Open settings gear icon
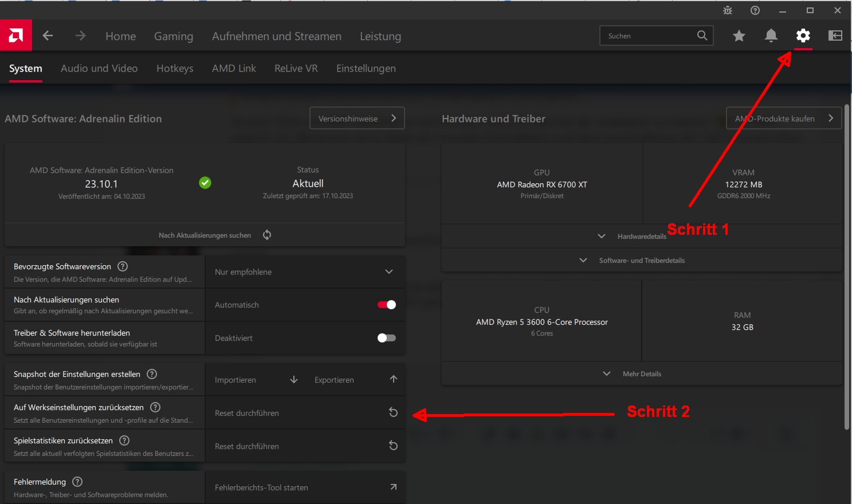This screenshot has height=504, width=852. pyautogui.click(x=803, y=36)
